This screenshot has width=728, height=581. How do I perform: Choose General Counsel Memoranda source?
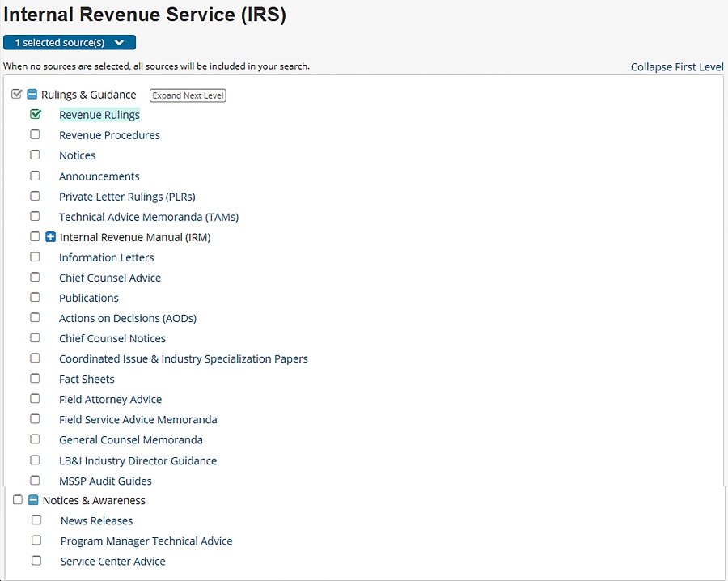130,440
